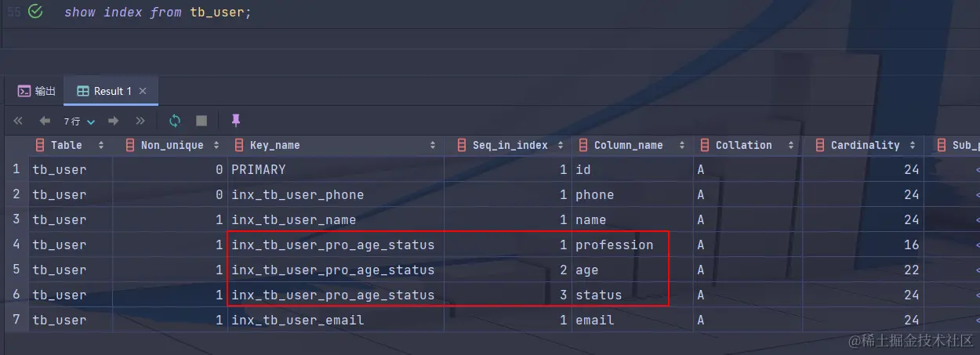Click the stop execution square icon
The height and width of the screenshot is (355, 980).
tap(201, 121)
